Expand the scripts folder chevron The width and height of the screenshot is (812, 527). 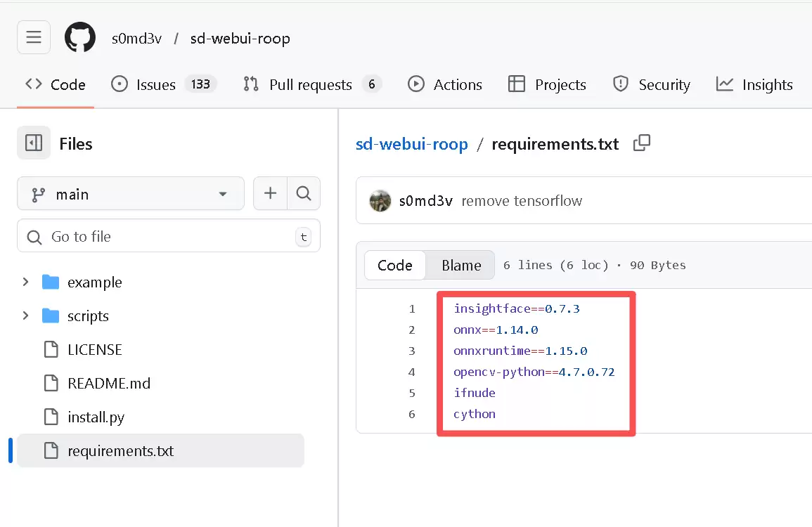26,316
